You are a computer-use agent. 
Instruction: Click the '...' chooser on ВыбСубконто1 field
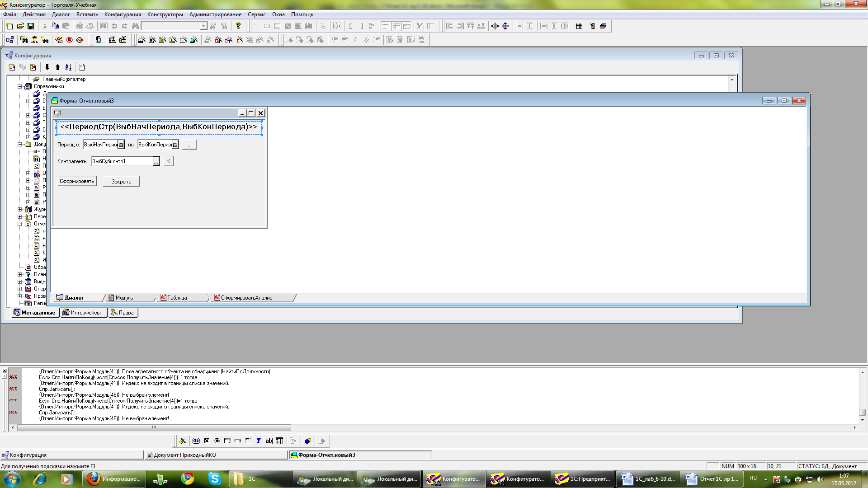[x=156, y=161]
